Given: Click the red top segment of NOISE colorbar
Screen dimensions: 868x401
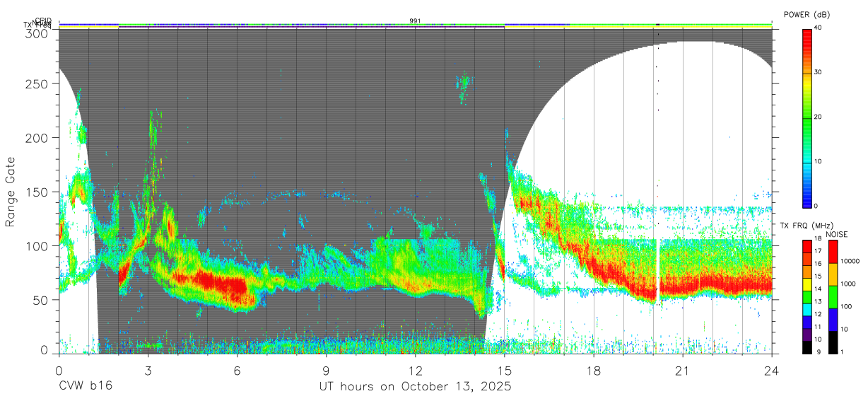Looking at the screenshot, I should click(x=833, y=252).
